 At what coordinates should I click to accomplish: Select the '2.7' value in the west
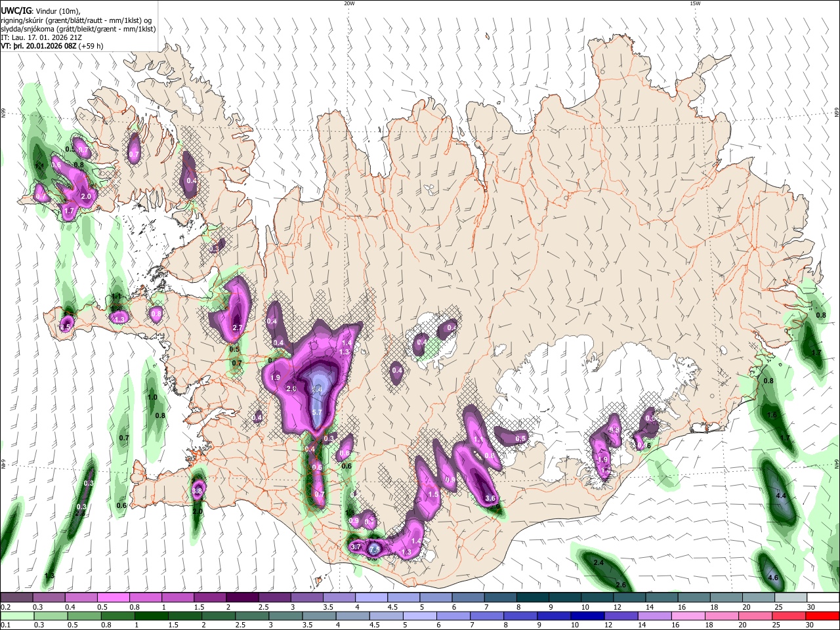coord(238,327)
